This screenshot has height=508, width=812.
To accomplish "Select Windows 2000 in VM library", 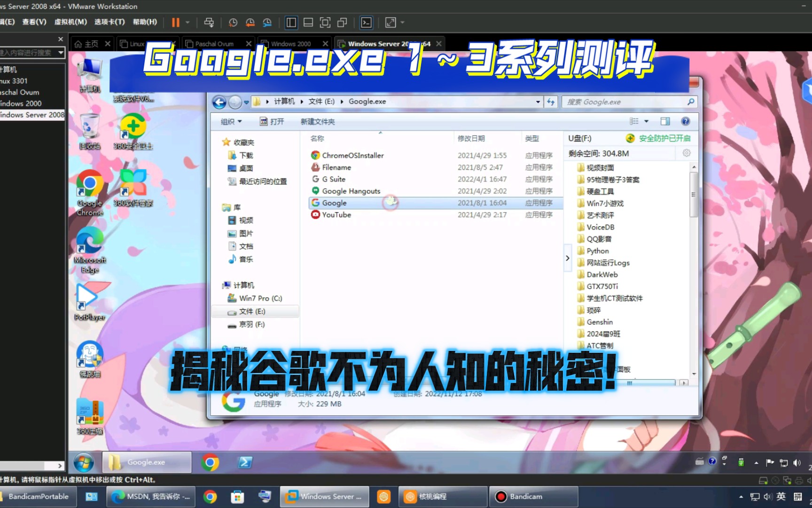I will (21, 103).
